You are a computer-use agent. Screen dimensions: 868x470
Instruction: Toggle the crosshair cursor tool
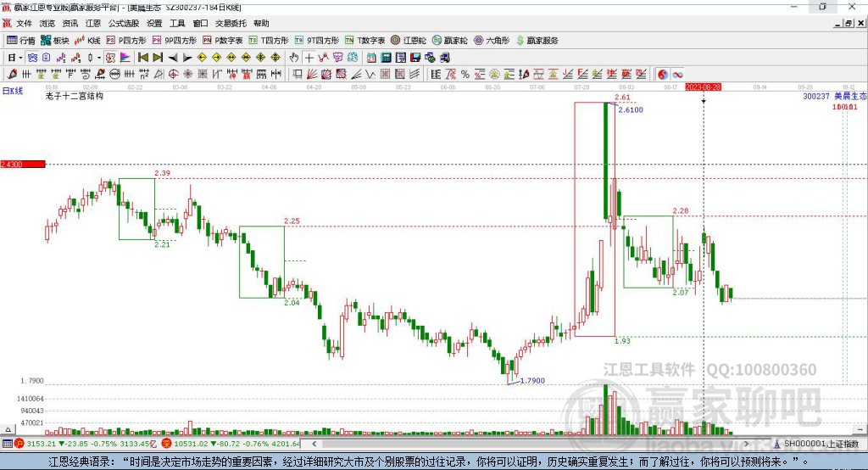pos(309,58)
